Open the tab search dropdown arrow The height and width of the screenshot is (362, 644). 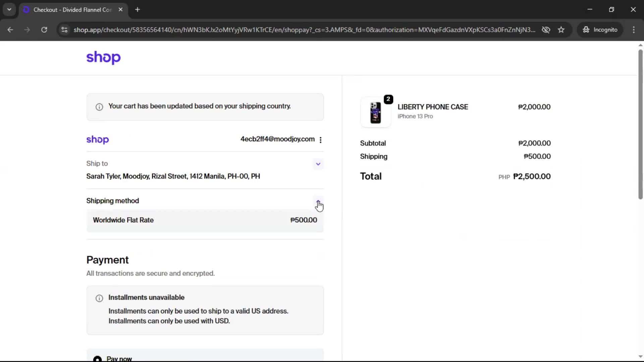tap(9, 10)
